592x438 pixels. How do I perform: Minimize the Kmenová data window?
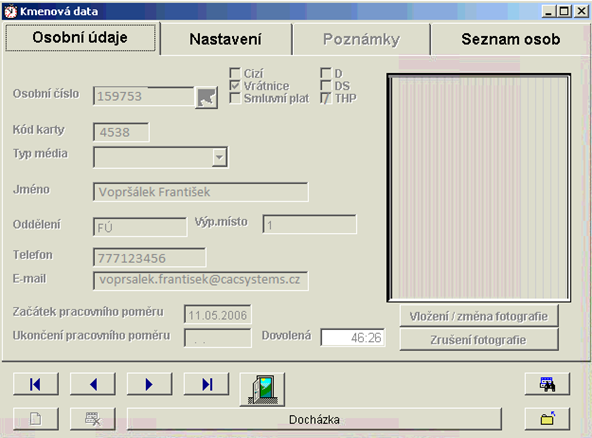pos(549,12)
